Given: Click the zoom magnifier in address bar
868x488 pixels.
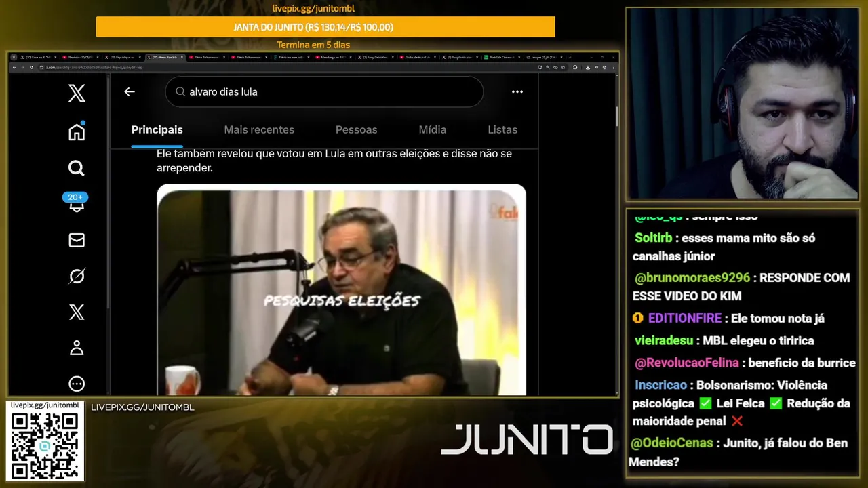Looking at the screenshot, I should (548, 67).
